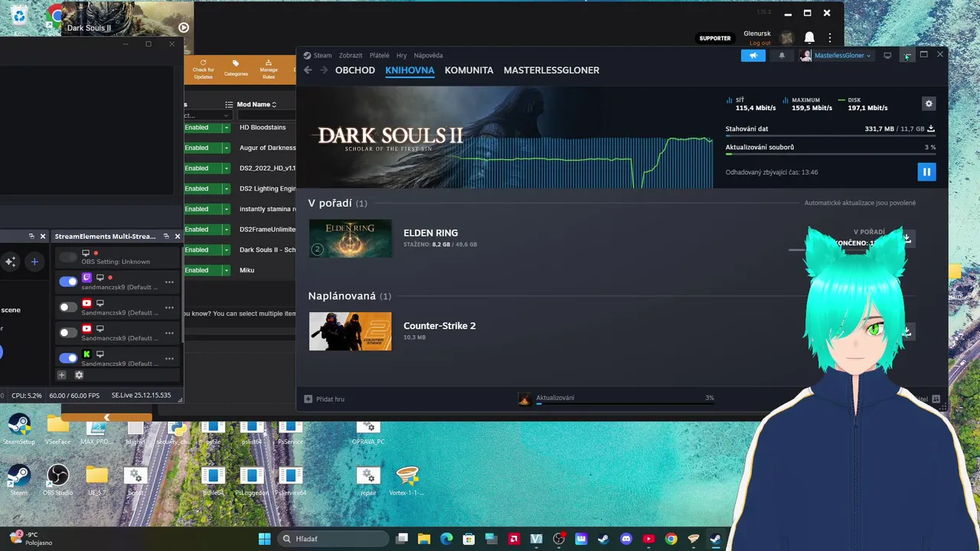The width and height of the screenshot is (980, 551).
Task: Open Manage Rules in Vortex toolbar
Action: [269, 70]
